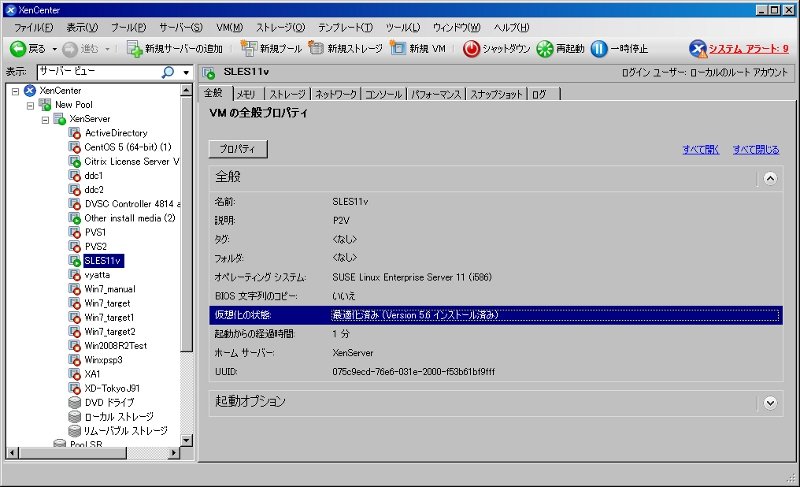Screen dimensions: 800x487
Task: Collapse the XenCenter root tree node
Action: (16, 91)
